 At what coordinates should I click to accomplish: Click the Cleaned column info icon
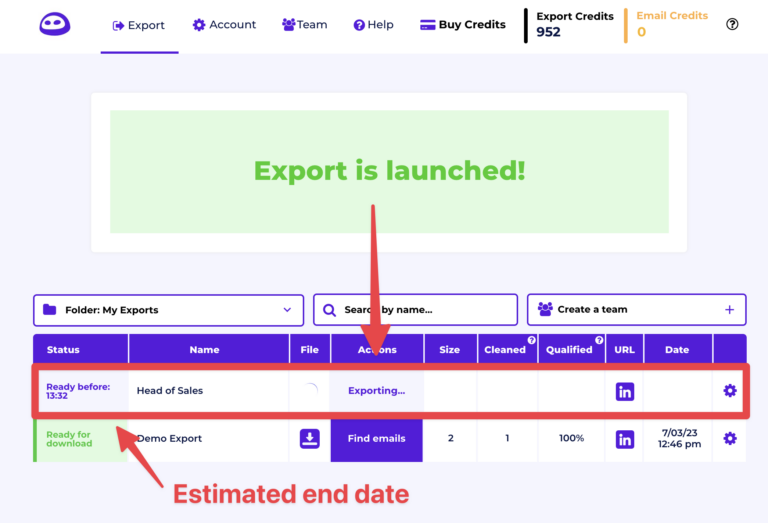coord(531,340)
